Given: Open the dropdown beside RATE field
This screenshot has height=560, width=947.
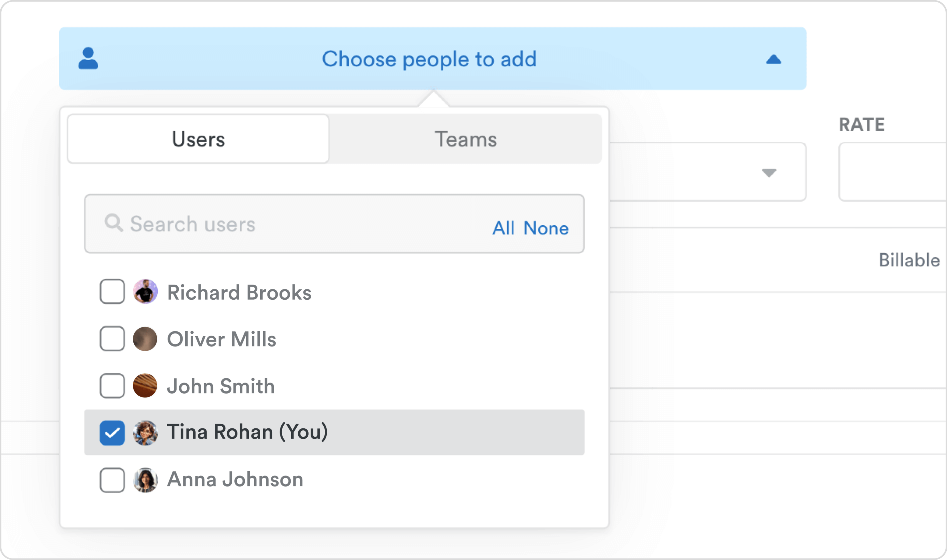Looking at the screenshot, I should [x=768, y=172].
